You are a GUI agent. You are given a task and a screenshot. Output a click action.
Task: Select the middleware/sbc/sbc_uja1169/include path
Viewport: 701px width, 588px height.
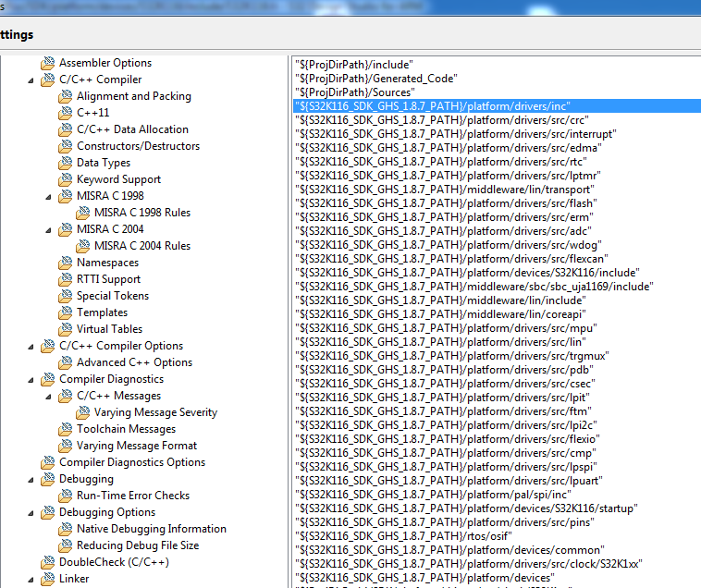(x=473, y=287)
